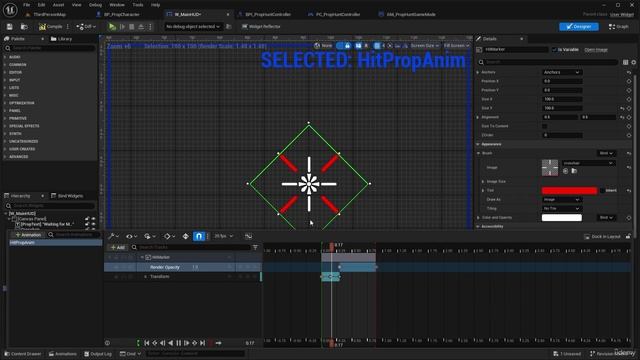Viewport: 640px width, 360px height.
Task: Open sequencer playback options menu
Action: pyautogui.click(x=149, y=236)
